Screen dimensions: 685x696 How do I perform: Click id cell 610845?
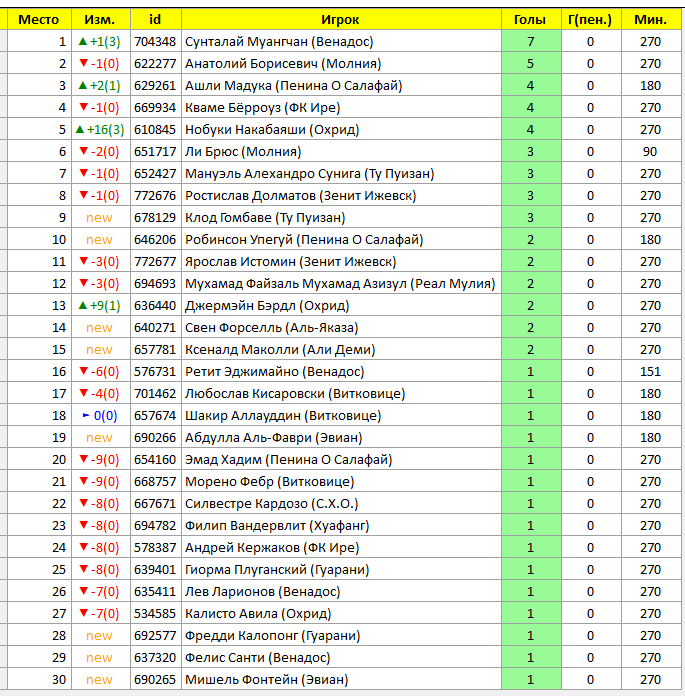155,130
